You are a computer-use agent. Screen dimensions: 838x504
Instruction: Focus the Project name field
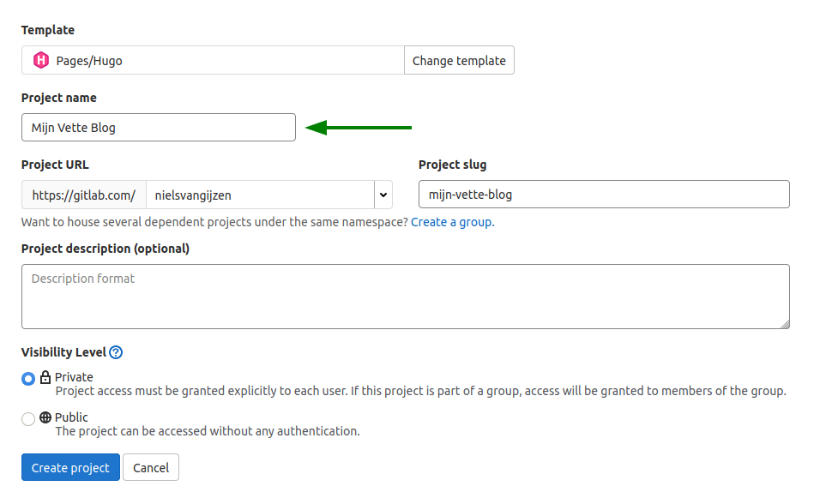159,128
